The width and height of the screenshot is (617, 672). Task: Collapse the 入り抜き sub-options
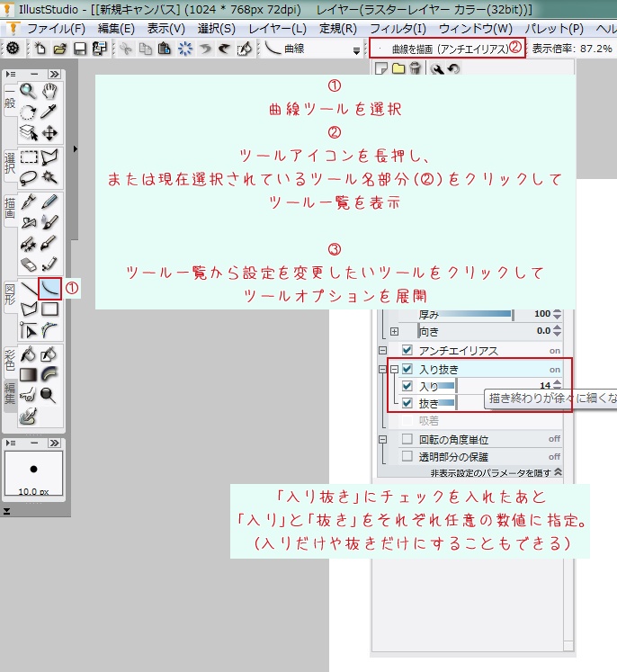(394, 369)
